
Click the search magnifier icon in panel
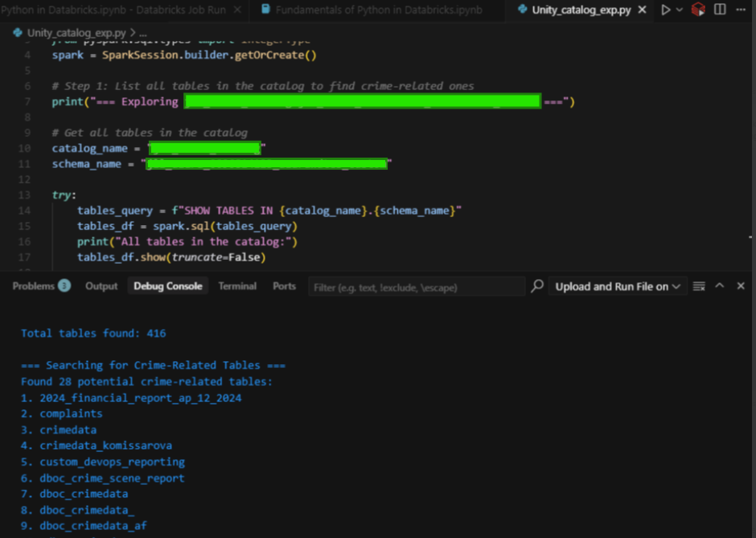(537, 286)
